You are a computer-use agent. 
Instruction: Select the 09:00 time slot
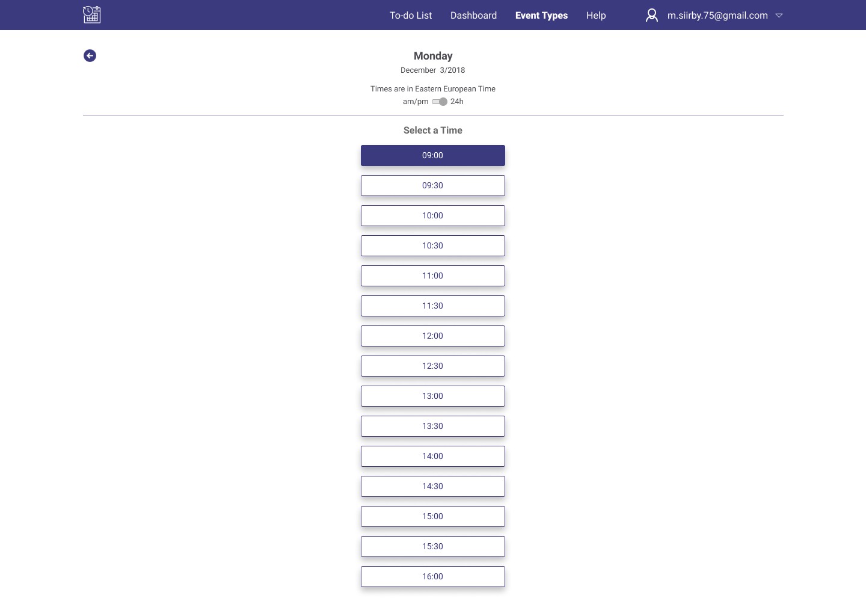pos(433,155)
